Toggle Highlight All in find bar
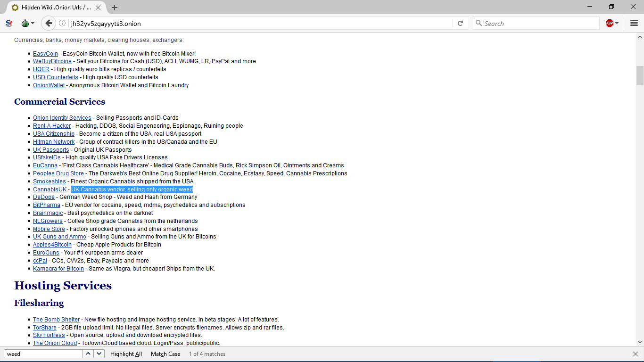This screenshot has width=644, height=362. click(126, 354)
